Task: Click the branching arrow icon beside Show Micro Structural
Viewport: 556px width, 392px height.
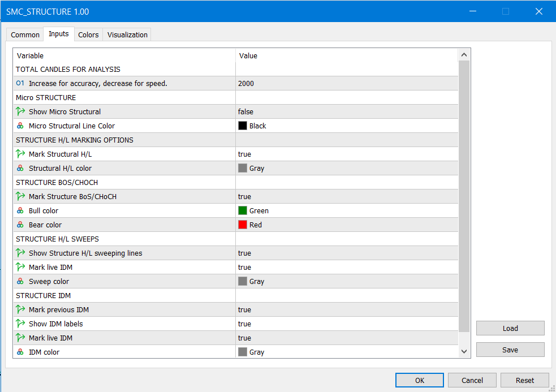Action: pyautogui.click(x=20, y=111)
